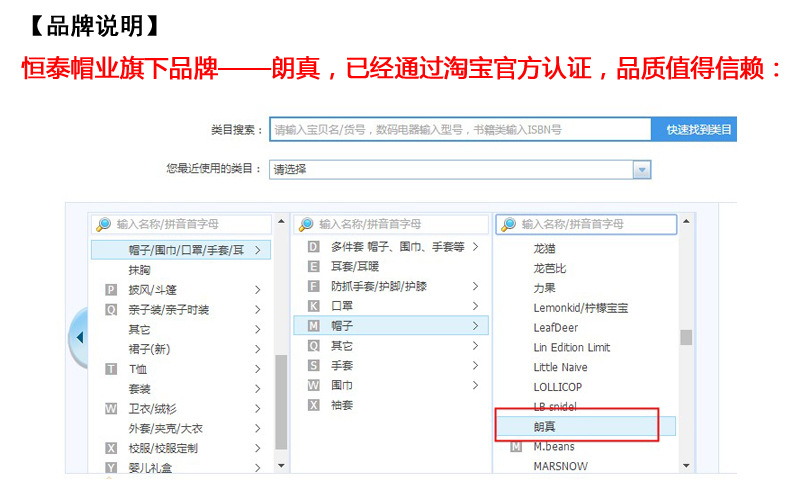The width and height of the screenshot is (790, 500).
Task: Click S letter icon beside 手套
Action: (313, 365)
